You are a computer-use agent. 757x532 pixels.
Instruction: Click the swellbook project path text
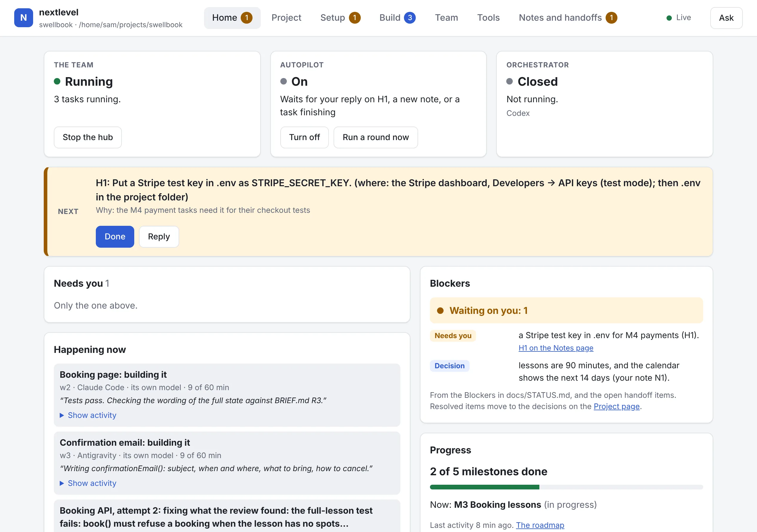111,25
